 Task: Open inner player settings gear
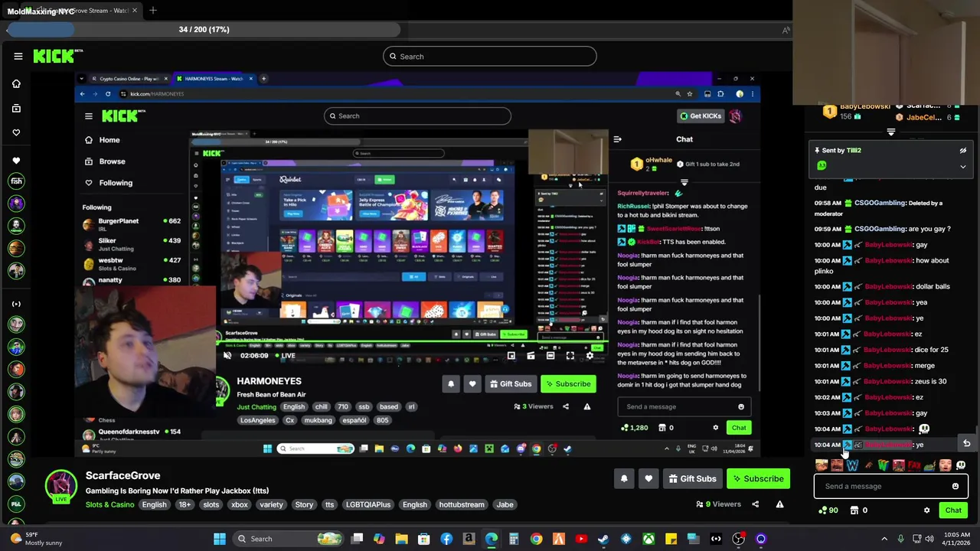[590, 355]
